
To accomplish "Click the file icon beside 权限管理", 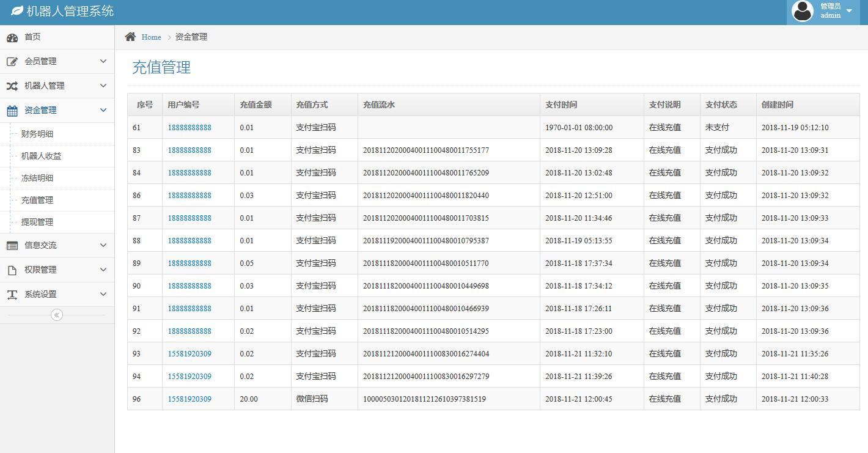I will 12,270.
